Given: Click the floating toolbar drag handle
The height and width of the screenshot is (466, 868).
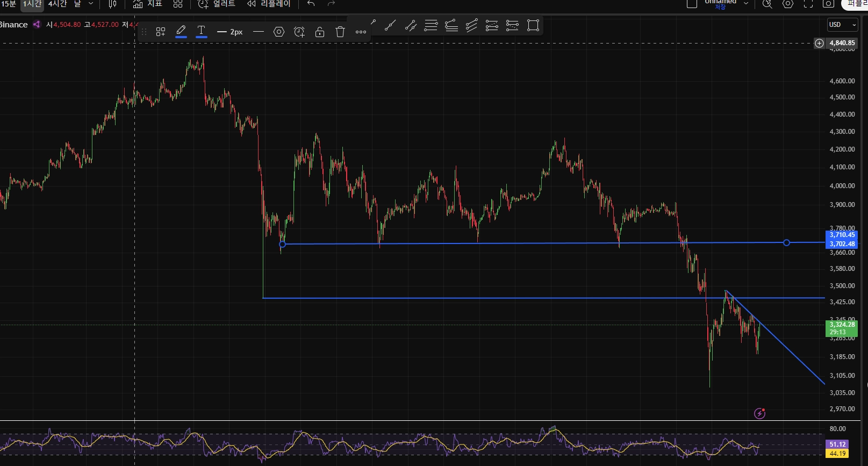Looking at the screenshot, I should (x=144, y=32).
